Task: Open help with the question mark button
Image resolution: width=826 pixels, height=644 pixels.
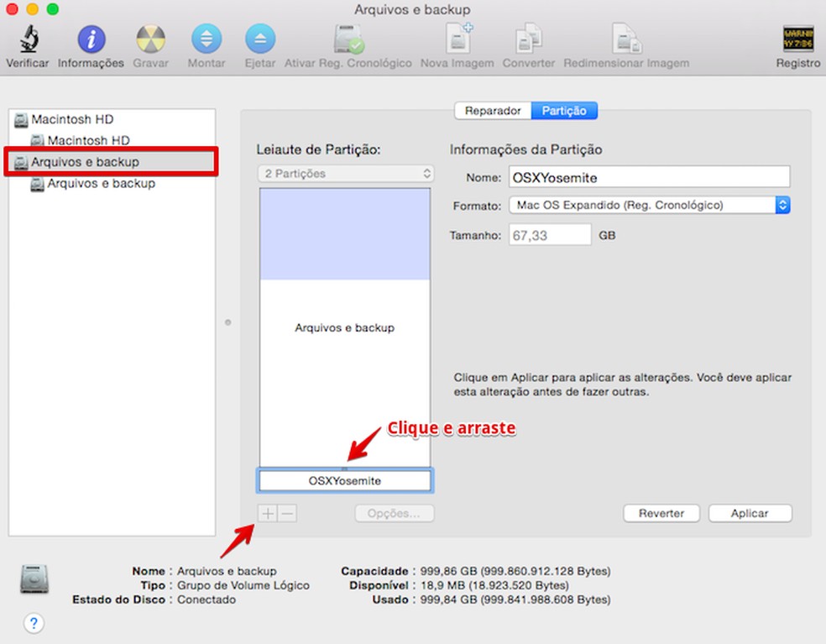Action: pos(34,624)
